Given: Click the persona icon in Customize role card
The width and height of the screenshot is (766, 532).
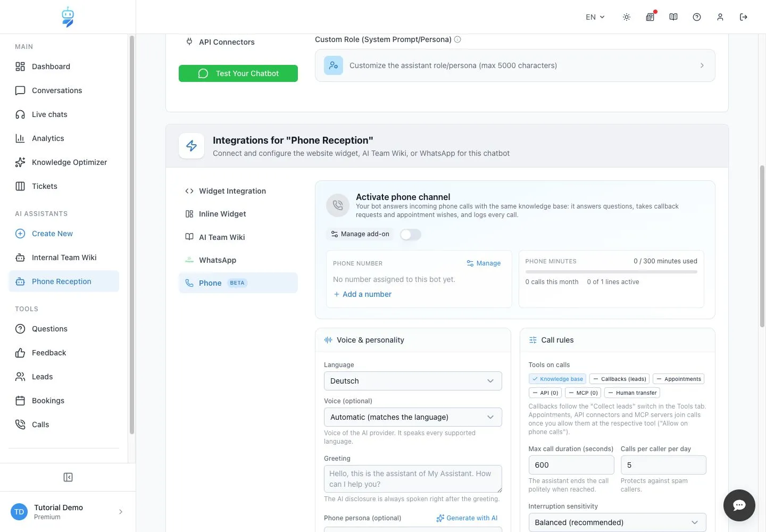Looking at the screenshot, I should point(334,65).
